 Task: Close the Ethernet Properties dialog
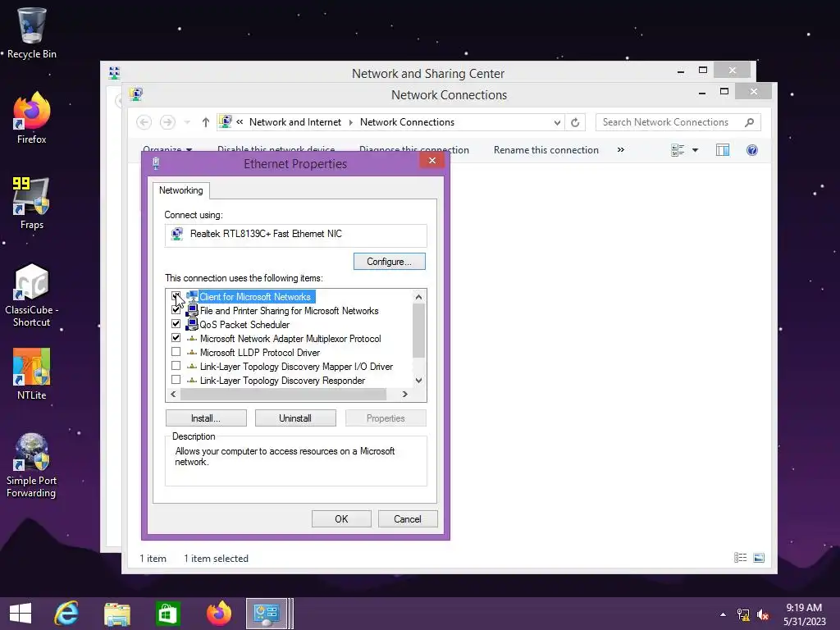tap(432, 160)
